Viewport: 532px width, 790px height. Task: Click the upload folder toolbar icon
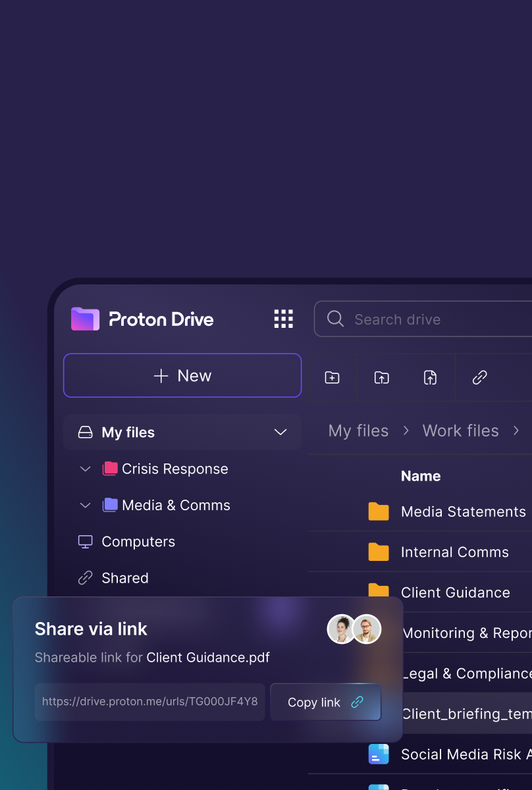381,377
